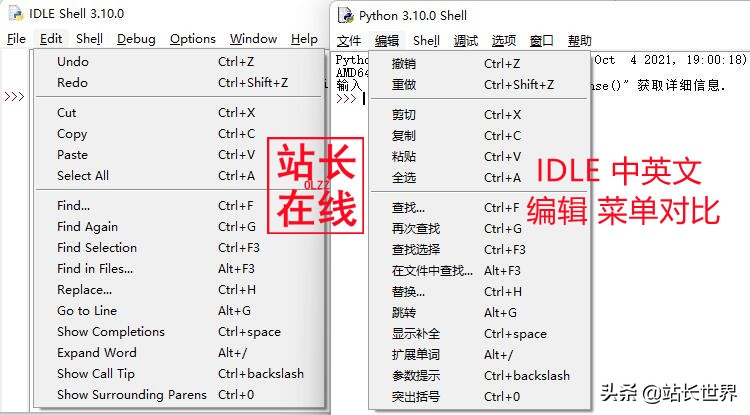The height and width of the screenshot is (415, 750).
Task: Click the IDLE Shell 3.10.0 window icon
Action: pyautogui.click(x=16, y=13)
